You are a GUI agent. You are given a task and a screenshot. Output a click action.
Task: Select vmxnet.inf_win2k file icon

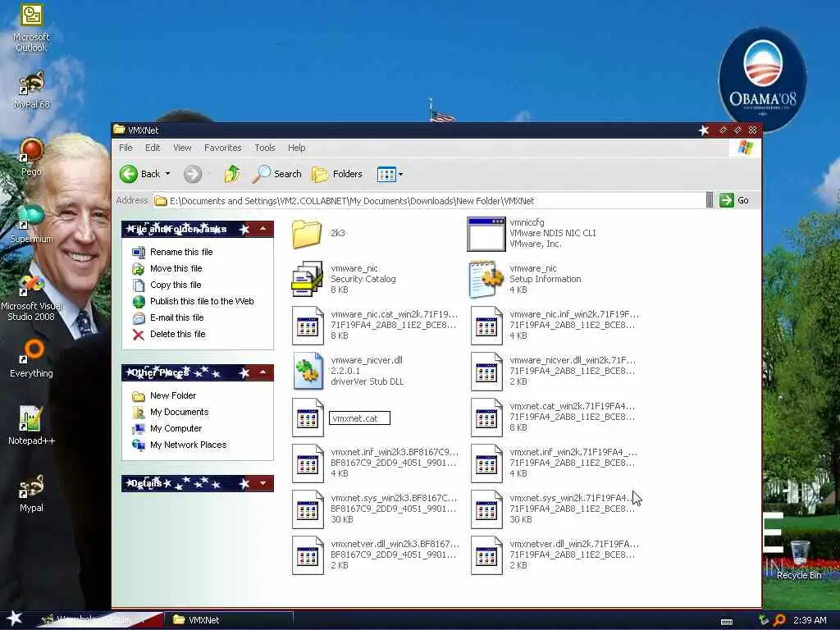tap(486, 463)
